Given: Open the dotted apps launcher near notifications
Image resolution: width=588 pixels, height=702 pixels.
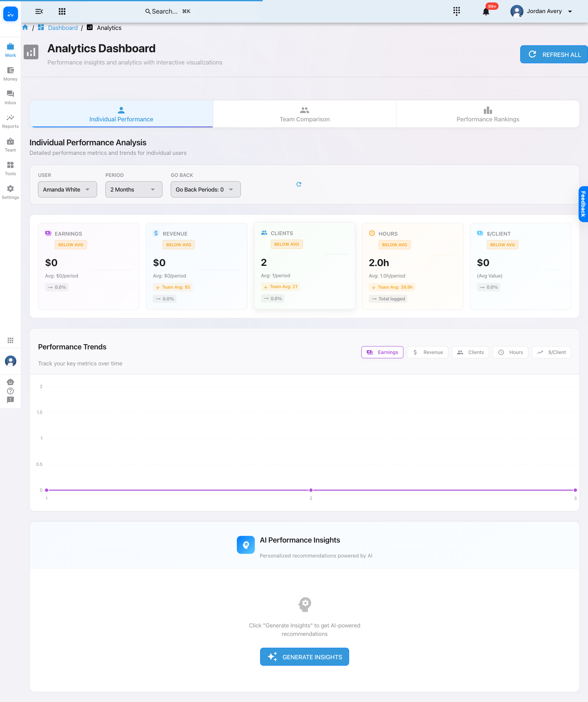Looking at the screenshot, I should coord(457,11).
